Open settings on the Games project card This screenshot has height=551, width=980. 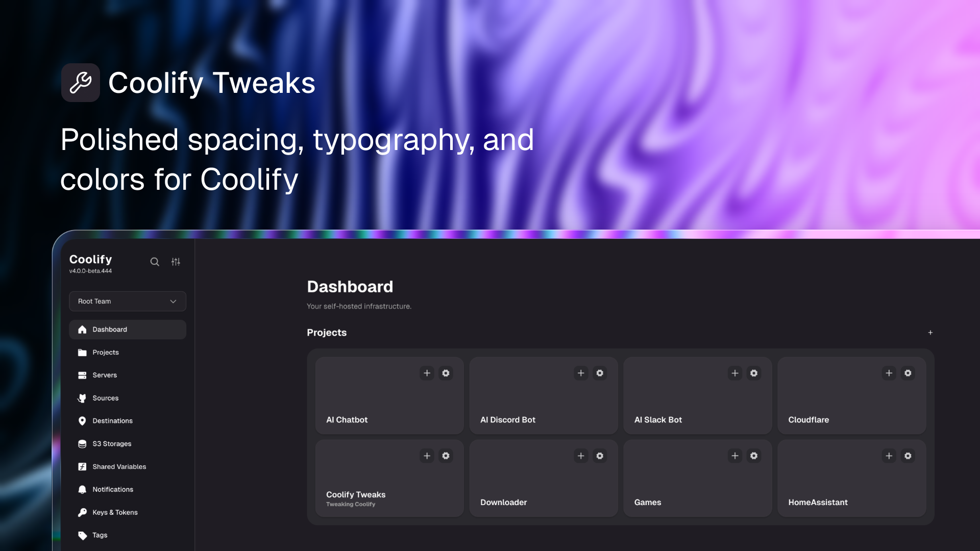point(754,456)
